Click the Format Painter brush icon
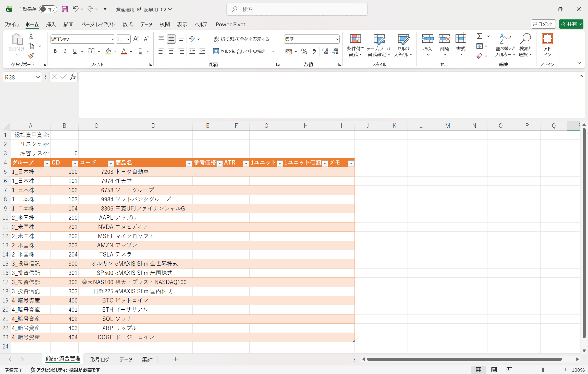This screenshot has height=374, width=588. pyautogui.click(x=31, y=56)
